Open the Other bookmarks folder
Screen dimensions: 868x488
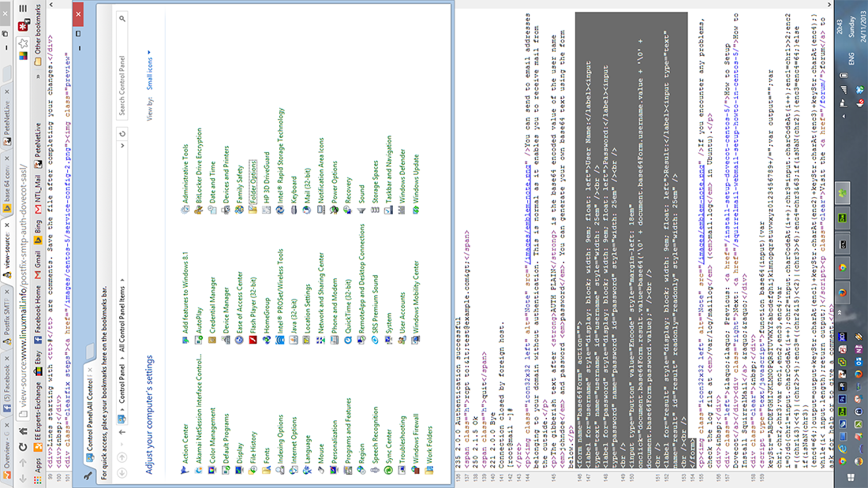[38, 35]
